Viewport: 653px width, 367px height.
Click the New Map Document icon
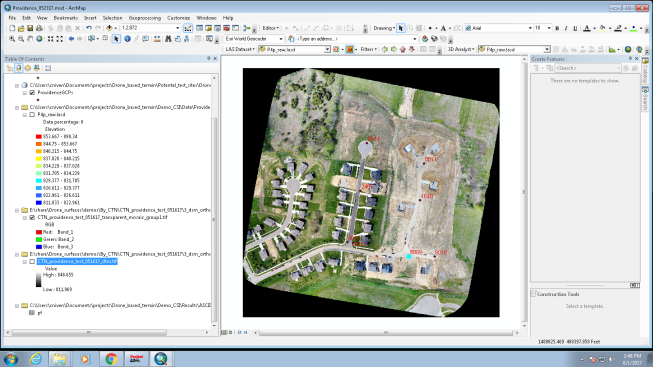pyautogui.click(x=12, y=28)
